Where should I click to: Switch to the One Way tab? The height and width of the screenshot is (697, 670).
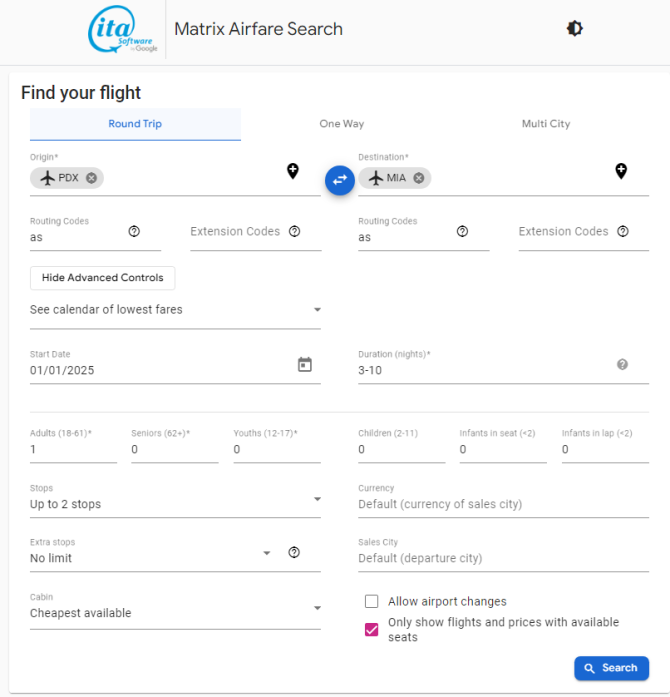pos(341,124)
